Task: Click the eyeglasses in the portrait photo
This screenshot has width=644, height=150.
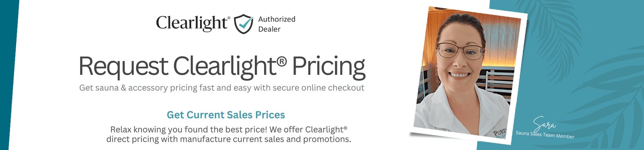Action: (x=460, y=51)
